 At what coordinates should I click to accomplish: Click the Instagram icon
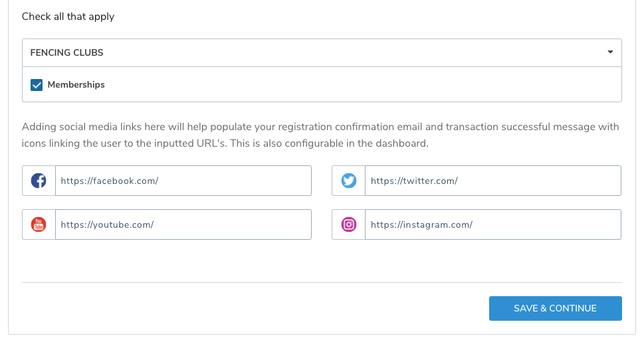(x=349, y=224)
